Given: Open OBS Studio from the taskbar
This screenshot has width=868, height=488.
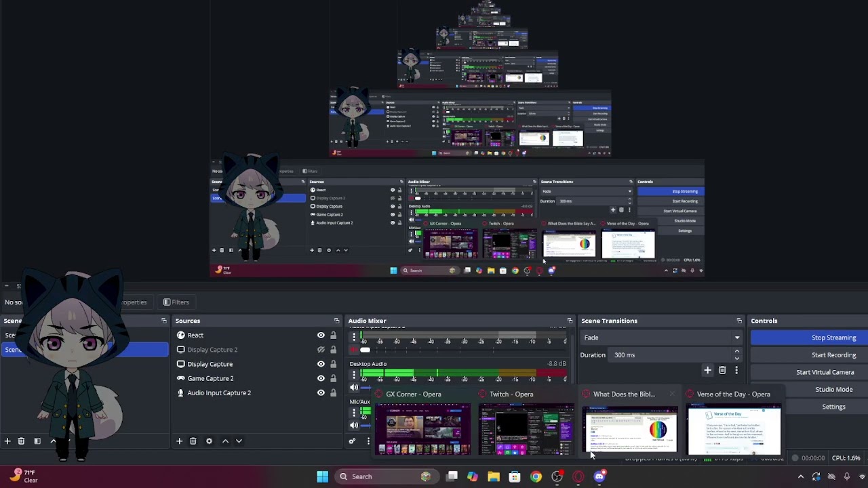Looking at the screenshot, I should pyautogui.click(x=557, y=476).
